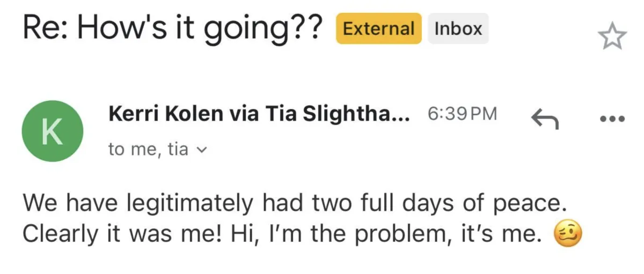Expand recipient details chevron
Screen dimensions: 644x274
click(202, 150)
